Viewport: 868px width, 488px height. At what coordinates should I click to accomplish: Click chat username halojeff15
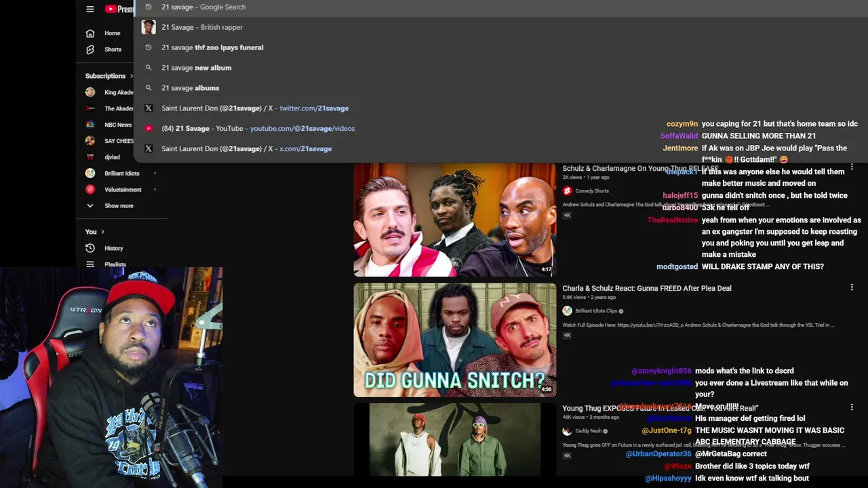tap(680, 195)
